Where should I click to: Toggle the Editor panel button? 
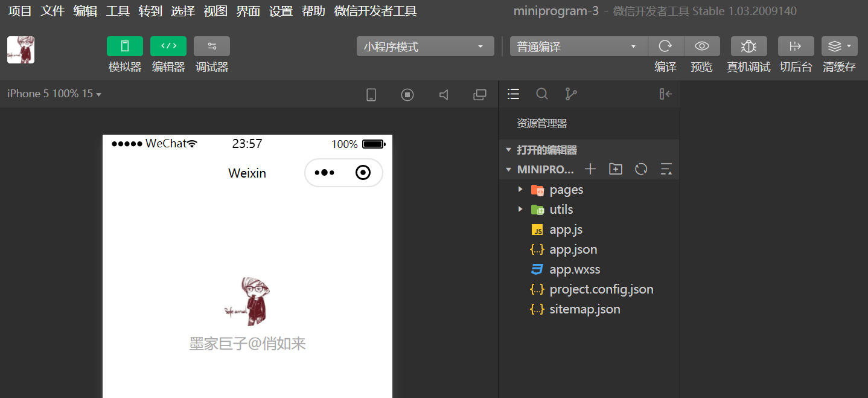coord(168,46)
